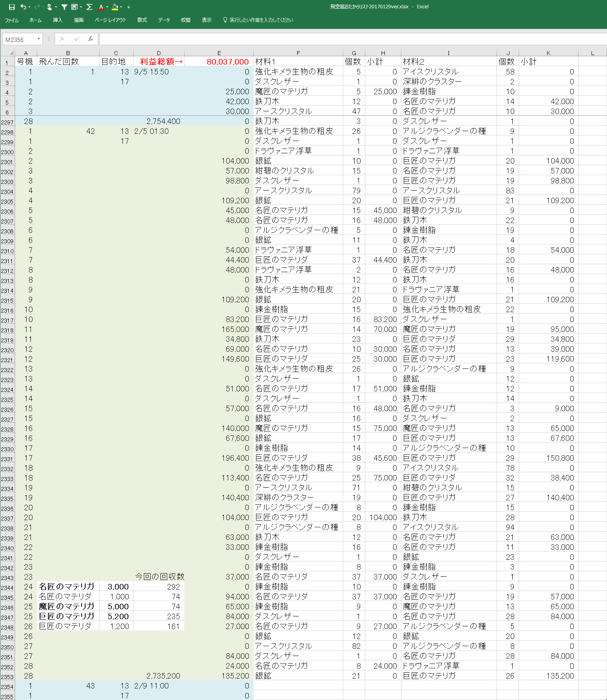Click the freeze panes grid icon
The height and width of the screenshot is (700, 607).
pyautogui.click(x=74, y=7)
